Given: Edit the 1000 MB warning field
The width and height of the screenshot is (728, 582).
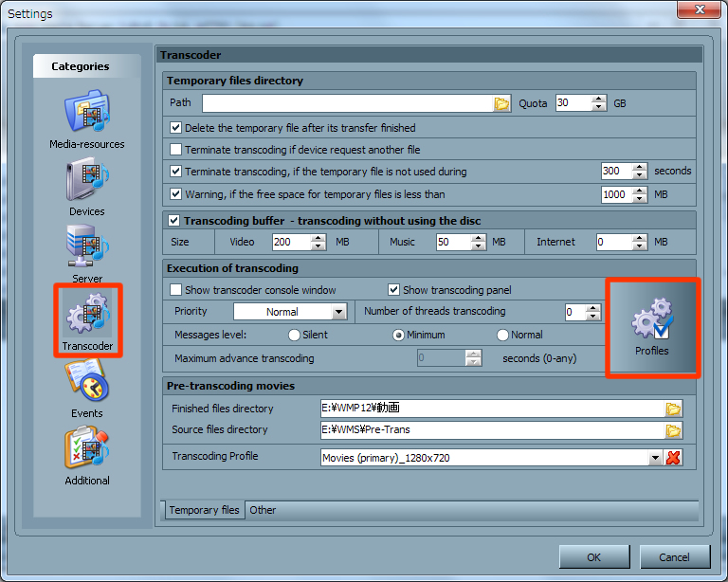Looking at the screenshot, I should (x=617, y=194).
